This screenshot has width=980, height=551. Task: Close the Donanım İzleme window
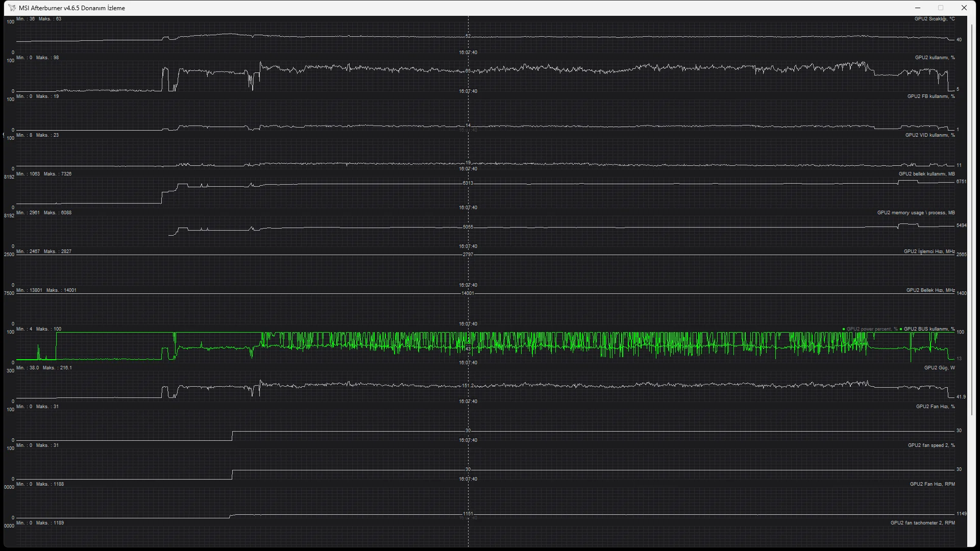(x=964, y=8)
